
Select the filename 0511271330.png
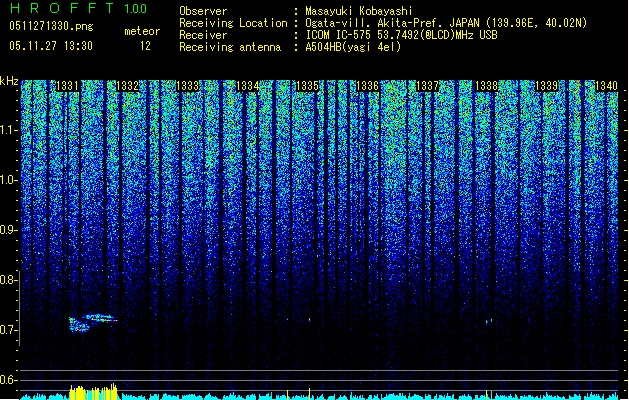click(51, 26)
